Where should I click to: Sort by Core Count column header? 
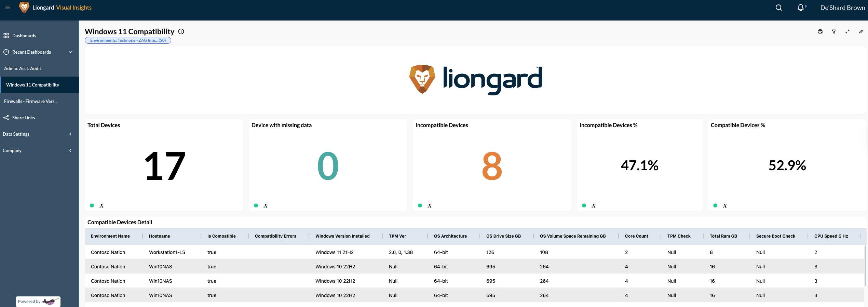(636, 236)
